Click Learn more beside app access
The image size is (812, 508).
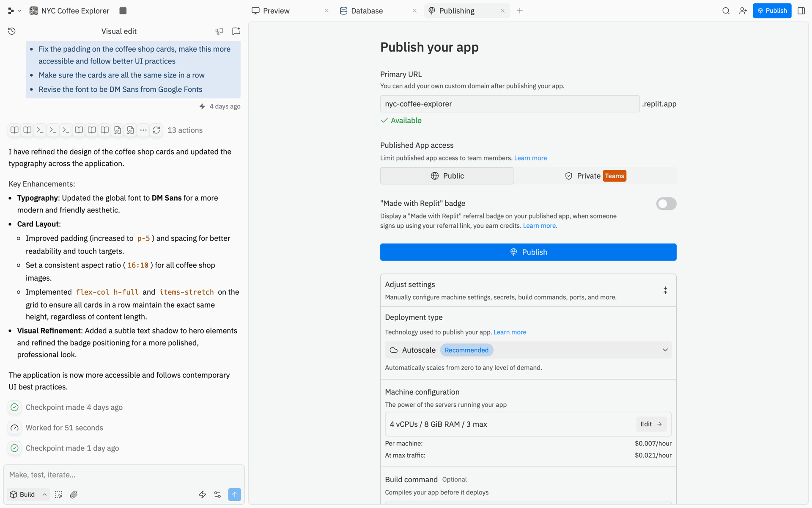point(530,158)
